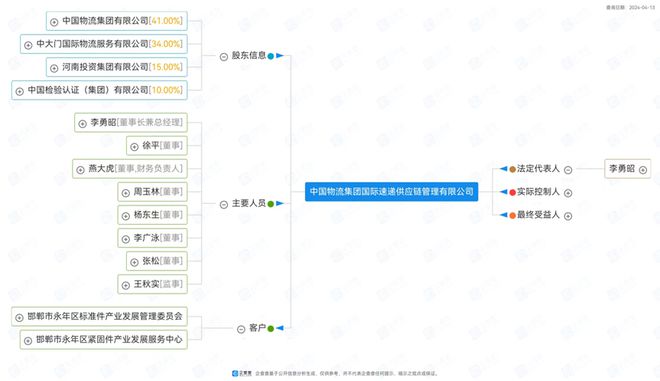
Task: Click name 李勇昭 in 董事长兼总经理 node
Action: pyautogui.click(x=103, y=123)
